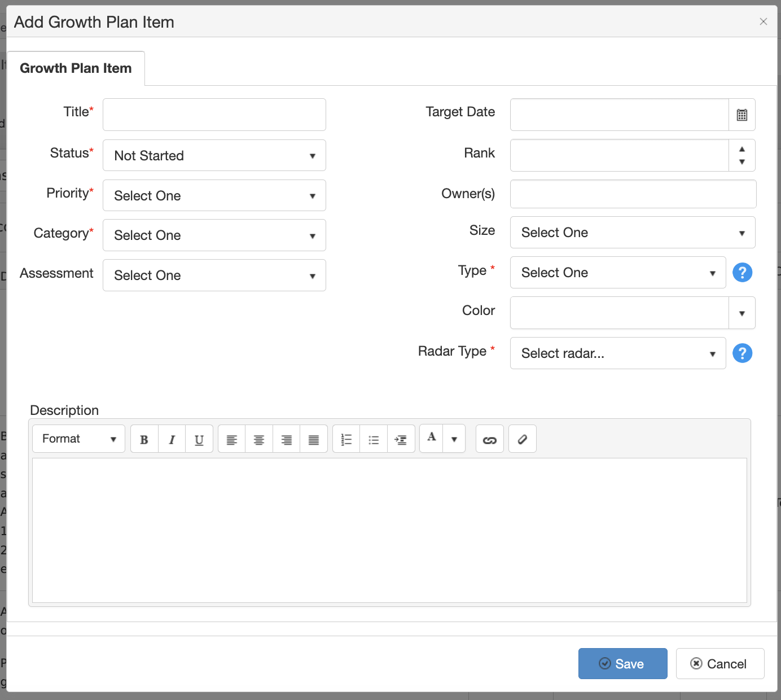The width and height of the screenshot is (781, 700).
Task: Open text color dropdown arrow
Action: 454,439
